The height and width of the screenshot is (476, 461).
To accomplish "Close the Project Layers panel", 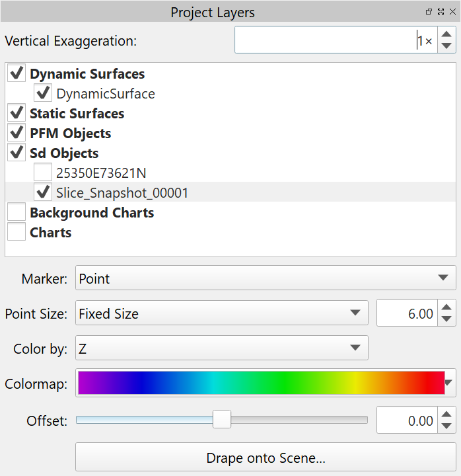I will click(x=452, y=12).
